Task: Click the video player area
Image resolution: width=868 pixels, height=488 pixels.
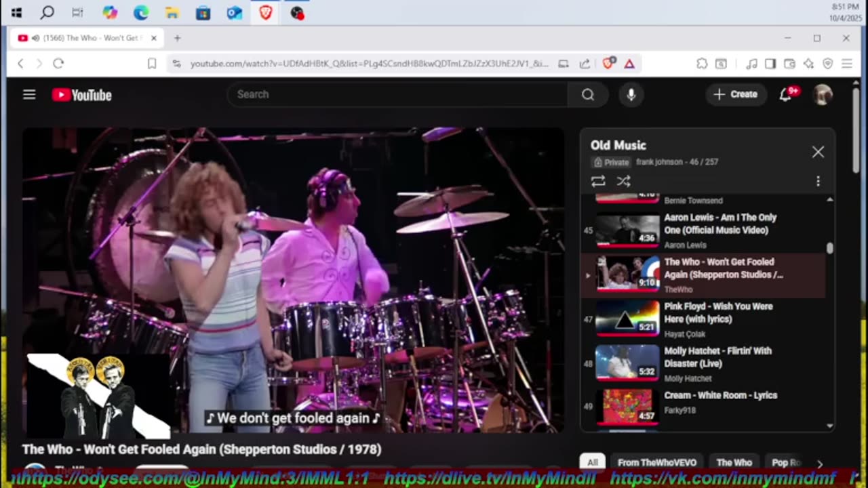Action: point(293,279)
